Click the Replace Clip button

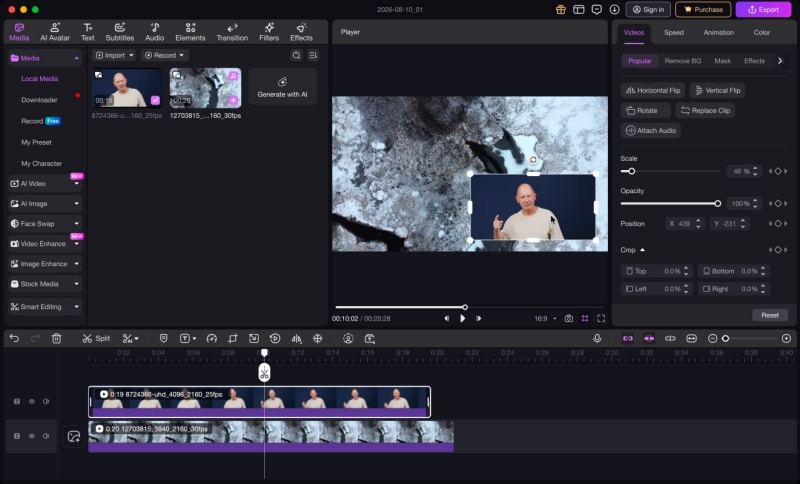pyautogui.click(x=705, y=110)
